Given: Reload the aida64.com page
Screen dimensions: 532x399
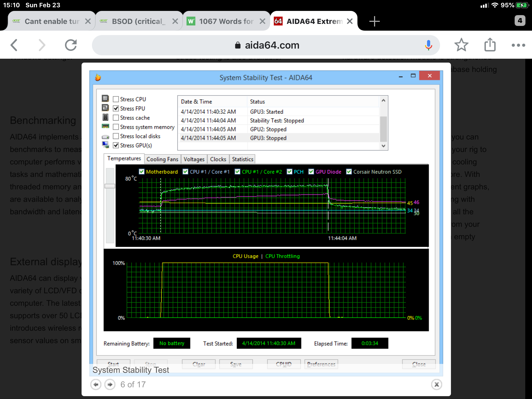Looking at the screenshot, I should [71, 45].
